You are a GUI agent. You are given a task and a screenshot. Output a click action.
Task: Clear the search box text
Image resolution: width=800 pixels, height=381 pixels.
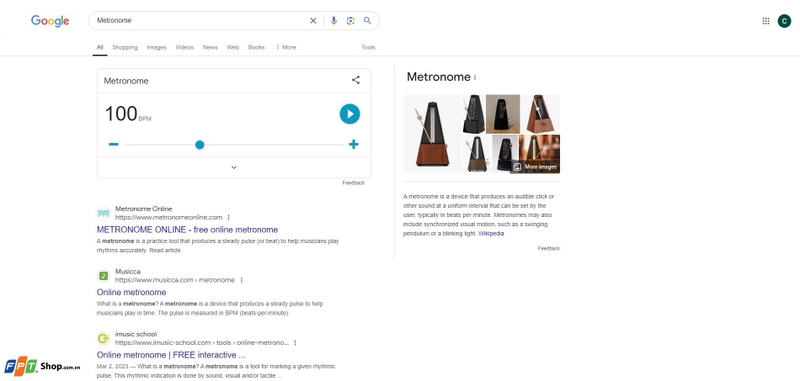tap(313, 21)
